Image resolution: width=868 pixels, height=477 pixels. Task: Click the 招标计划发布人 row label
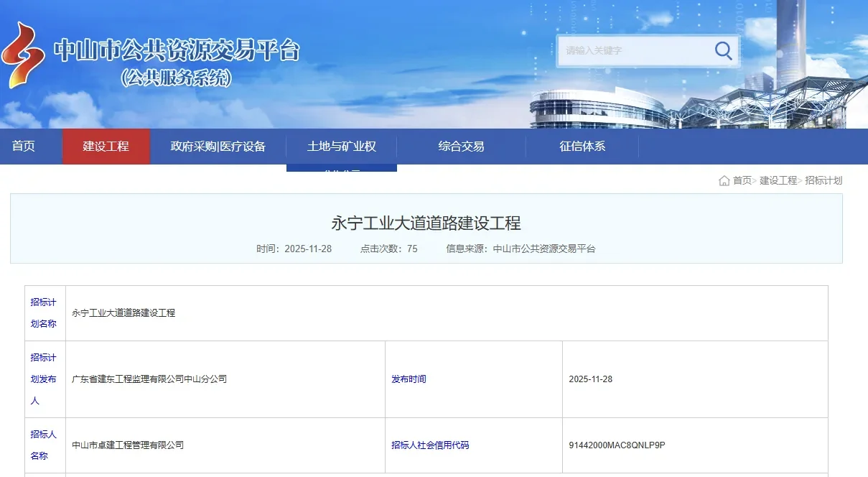[x=43, y=379]
